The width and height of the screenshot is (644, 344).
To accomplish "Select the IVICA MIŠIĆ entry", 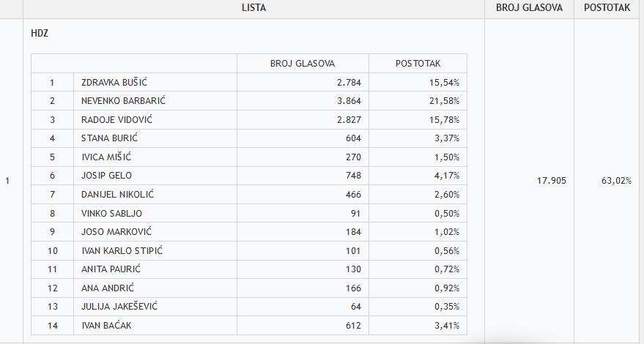I will [106, 157].
